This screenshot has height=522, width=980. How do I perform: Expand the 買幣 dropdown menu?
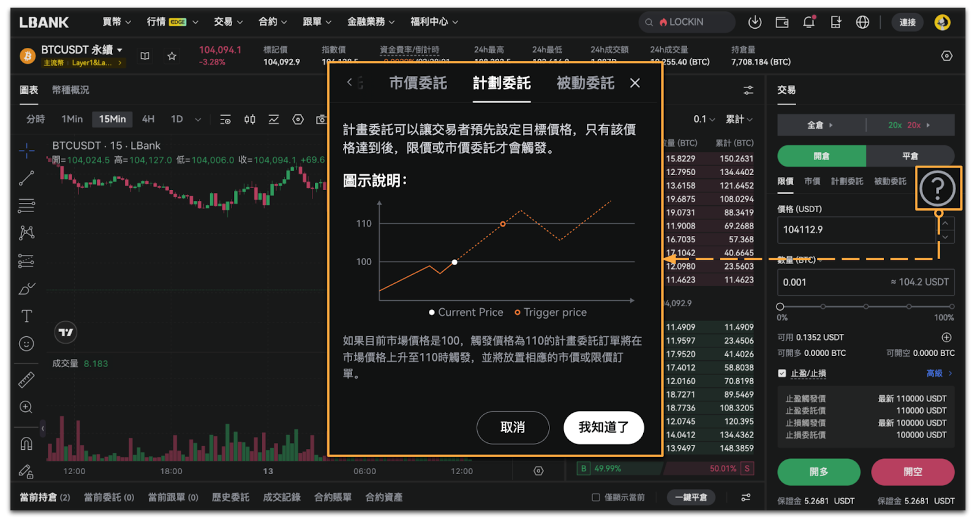click(x=116, y=22)
